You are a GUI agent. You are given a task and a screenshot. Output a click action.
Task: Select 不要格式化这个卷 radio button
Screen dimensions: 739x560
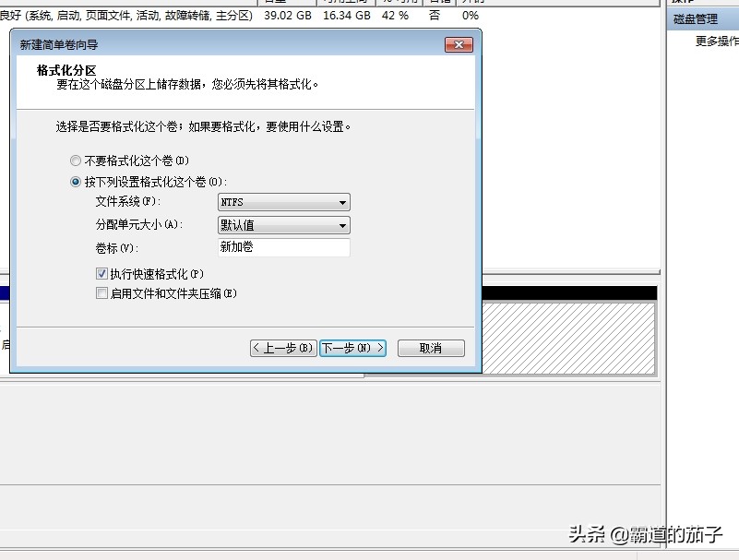point(76,161)
